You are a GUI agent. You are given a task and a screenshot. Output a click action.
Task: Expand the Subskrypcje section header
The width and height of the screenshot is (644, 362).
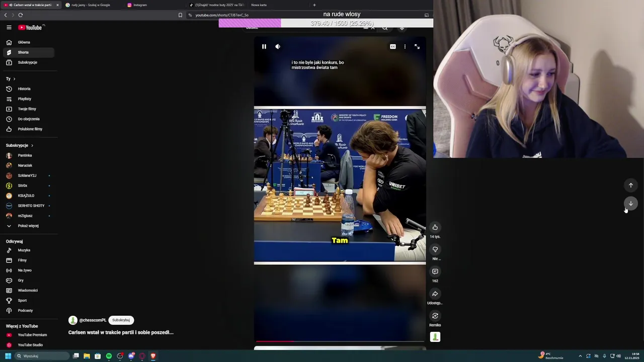coord(19,145)
